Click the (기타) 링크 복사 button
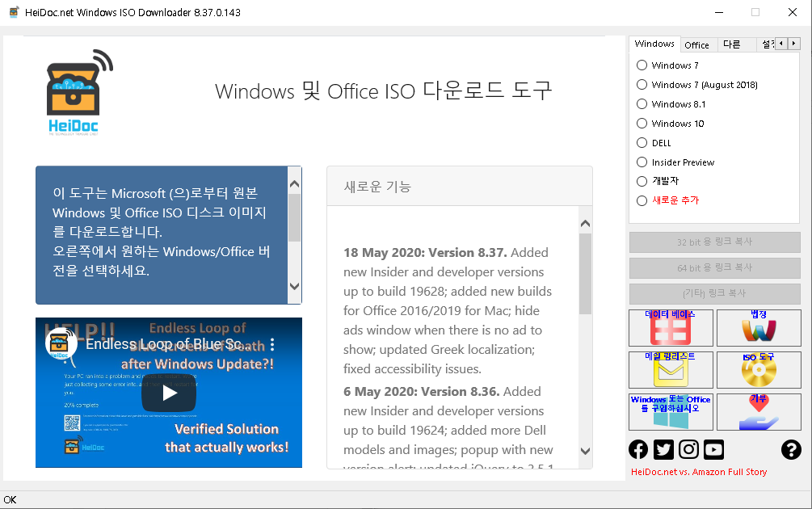The image size is (812, 509). click(715, 293)
